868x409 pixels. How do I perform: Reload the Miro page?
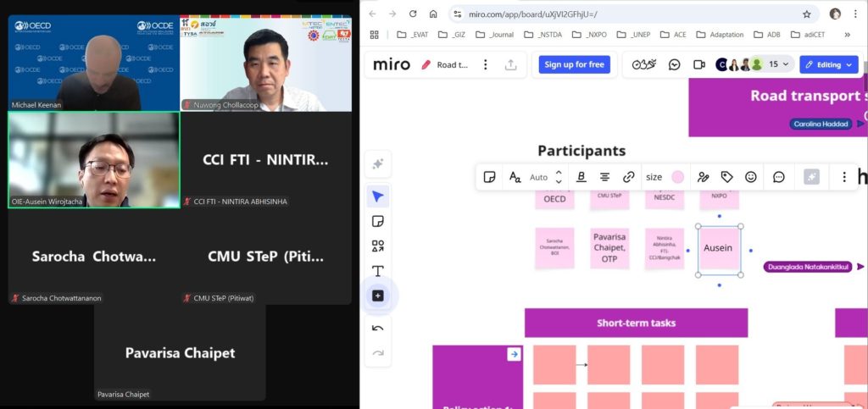(413, 14)
